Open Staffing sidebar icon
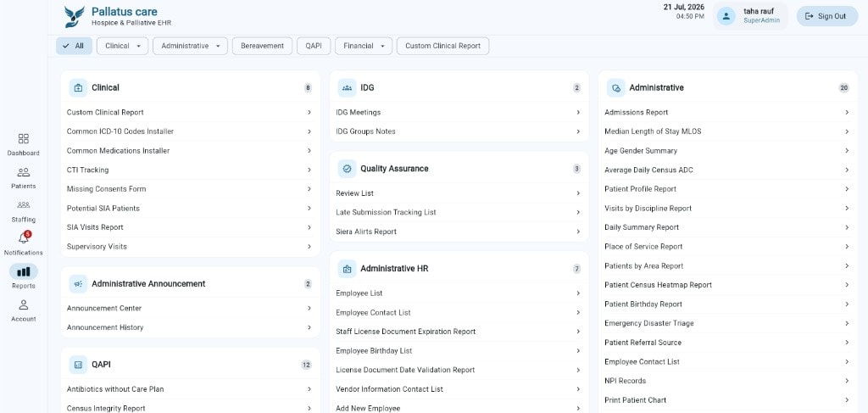868x413 pixels. point(23,205)
